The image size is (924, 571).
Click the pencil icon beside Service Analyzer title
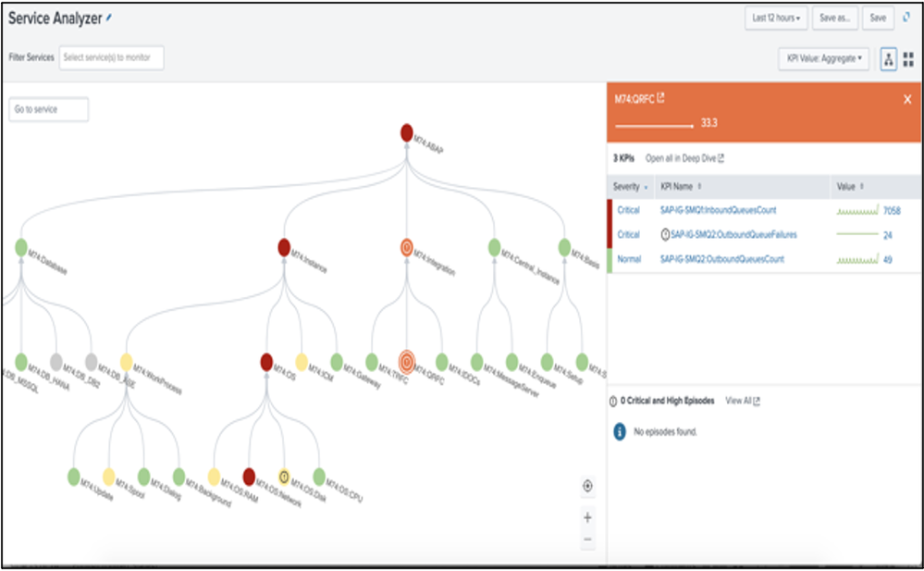pos(109,17)
